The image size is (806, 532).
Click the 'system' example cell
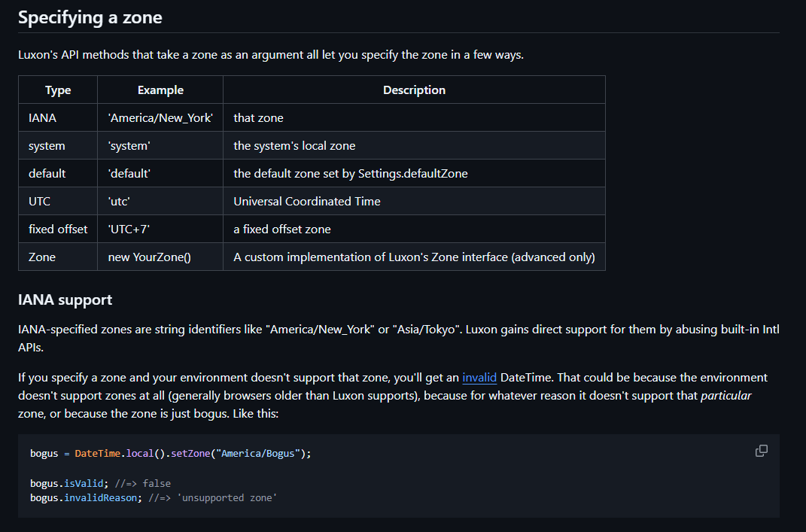pyautogui.click(x=129, y=146)
